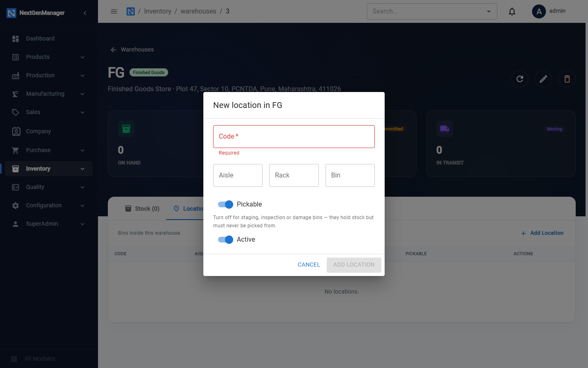588x368 pixels.
Task: Open the admin avatar menu
Action: pyautogui.click(x=539, y=11)
